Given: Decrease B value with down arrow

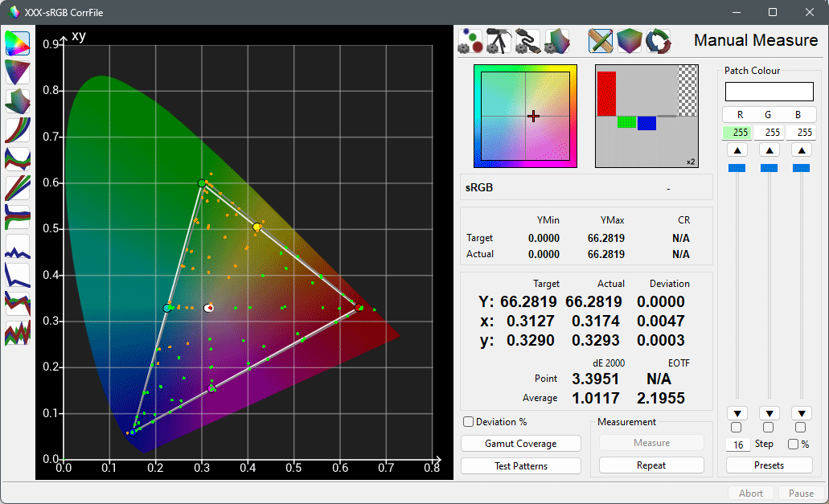Looking at the screenshot, I should [x=802, y=413].
